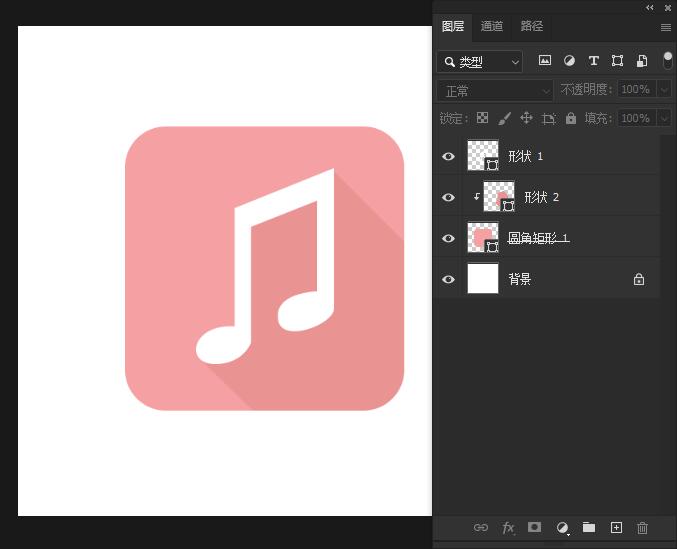Hide the 背景 layer
This screenshot has height=549, width=677.
[x=448, y=279]
